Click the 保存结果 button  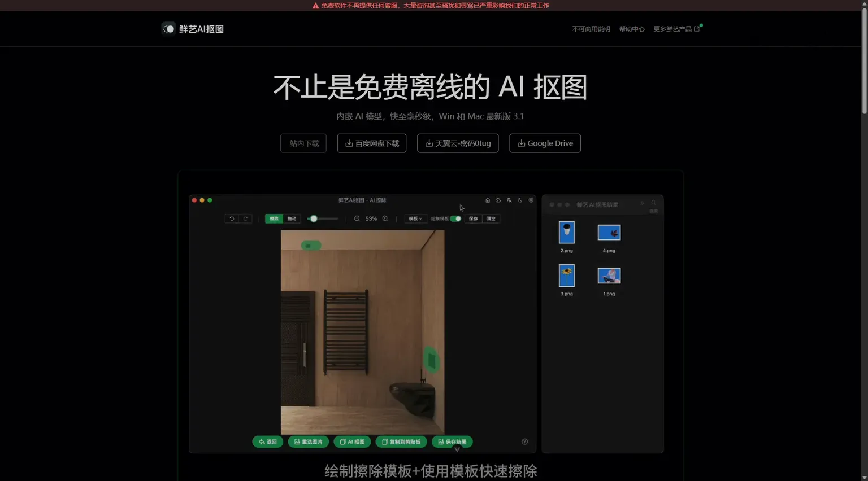coord(452,441)
